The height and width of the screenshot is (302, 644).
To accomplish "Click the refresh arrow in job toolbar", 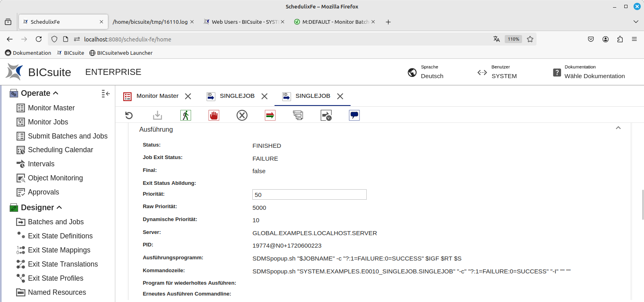I will pyautogui.click(x=129, y=116).
